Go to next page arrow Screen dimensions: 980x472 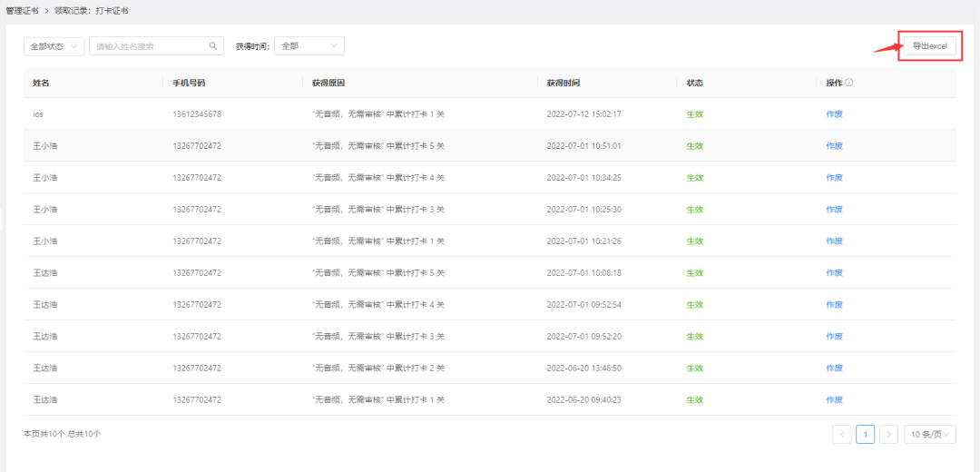(888, 434)
